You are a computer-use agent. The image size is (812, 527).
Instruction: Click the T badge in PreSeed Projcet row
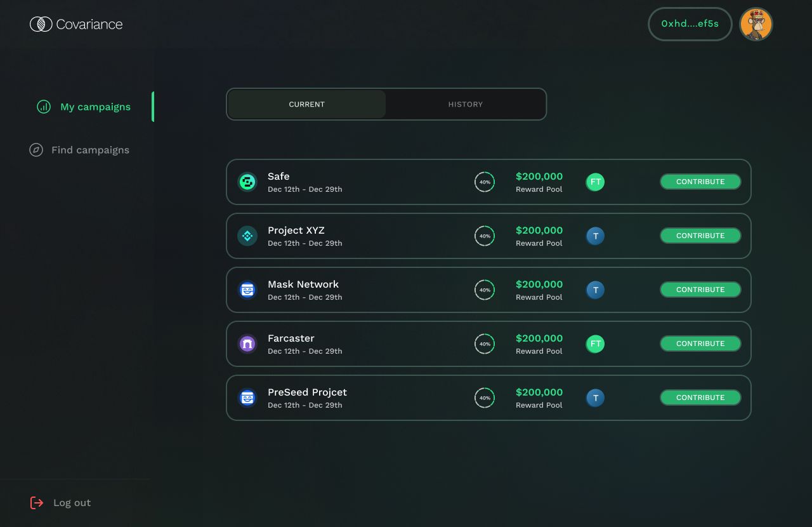tap(595, 397)
